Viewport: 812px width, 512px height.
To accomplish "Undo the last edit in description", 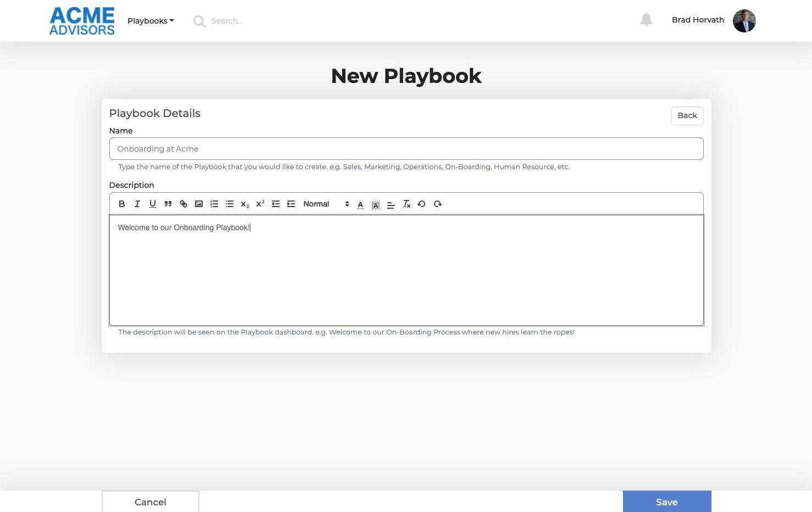I will [421, 204].
